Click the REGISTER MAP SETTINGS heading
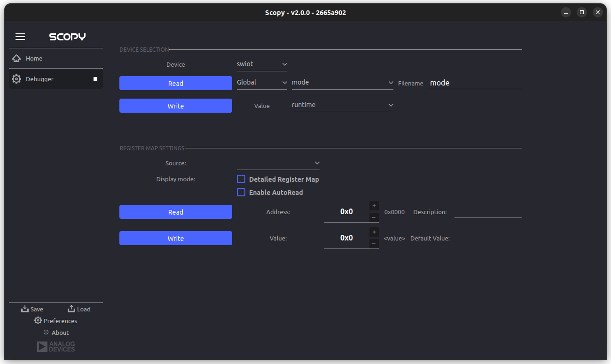This screenshot has width=611, height=364. click(152, 148)
